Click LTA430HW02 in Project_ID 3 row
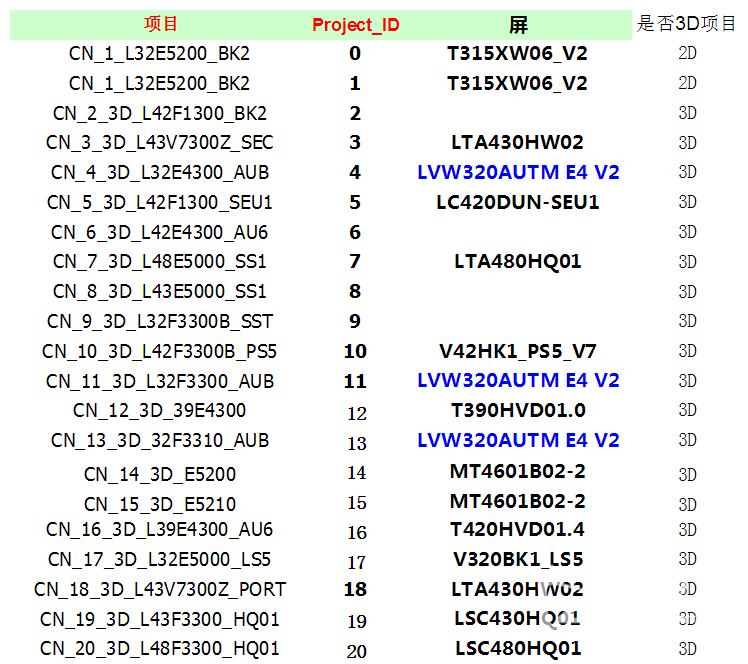This screenshot has width=748, height=664. [518, 143]
